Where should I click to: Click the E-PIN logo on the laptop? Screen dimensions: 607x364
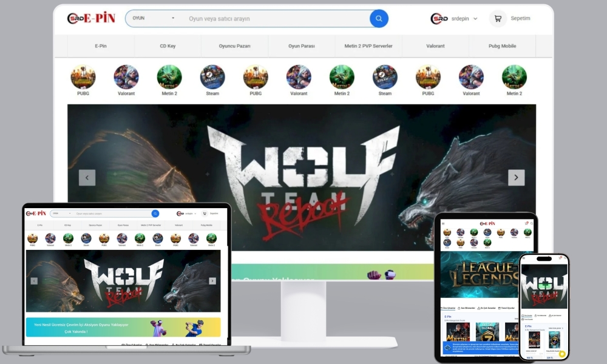36,214
